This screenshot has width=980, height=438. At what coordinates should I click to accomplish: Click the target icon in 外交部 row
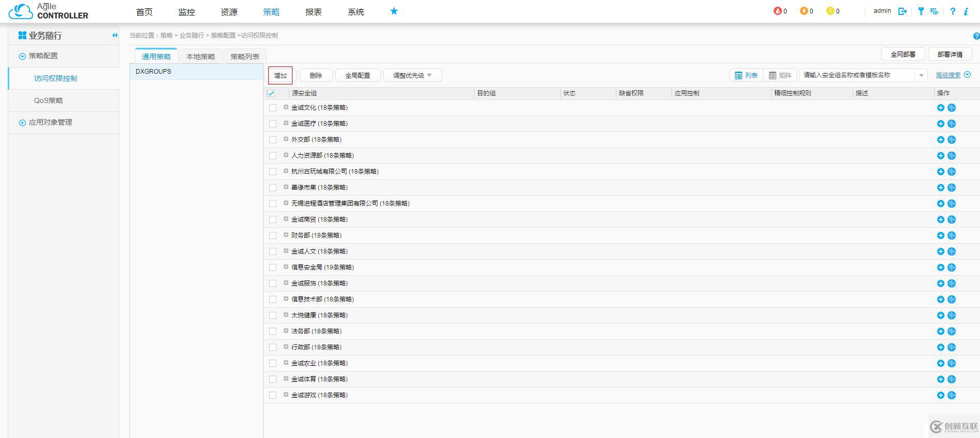(x=952, y=140)
